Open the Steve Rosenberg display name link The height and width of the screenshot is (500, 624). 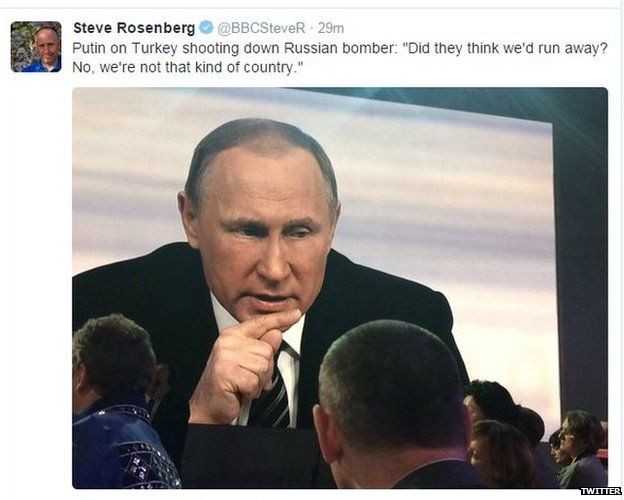point(134,28)
